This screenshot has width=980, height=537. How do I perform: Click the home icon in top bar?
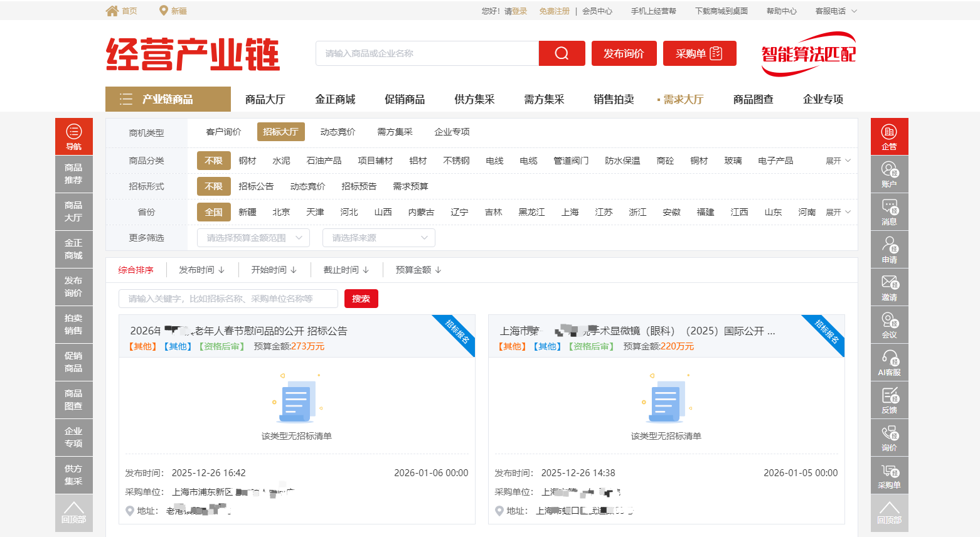pyautogui.click(x=112, y=11)
